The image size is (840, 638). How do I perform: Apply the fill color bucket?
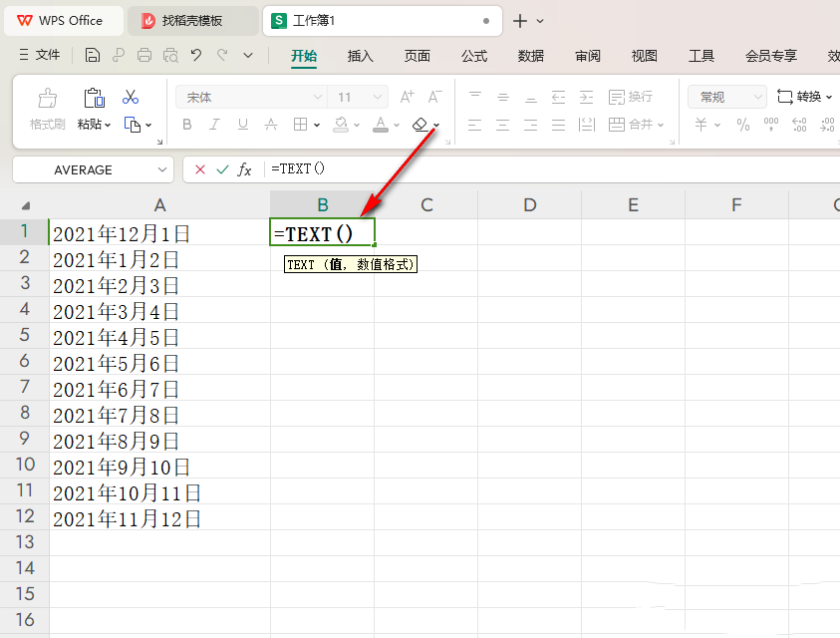coord(341,125)
